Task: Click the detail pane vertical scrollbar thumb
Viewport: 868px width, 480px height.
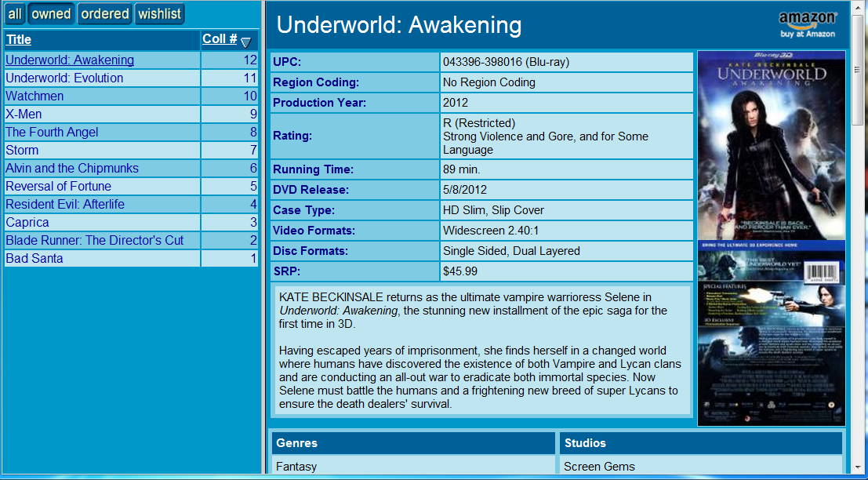Action: pyautogui.click(x=858, y=69)
